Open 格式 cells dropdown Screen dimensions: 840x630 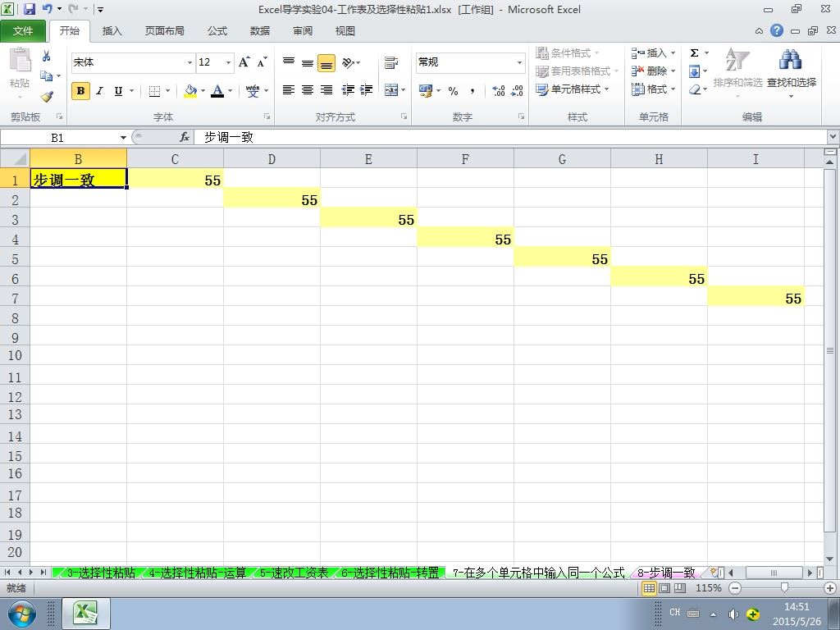click(x=654, y=89)
